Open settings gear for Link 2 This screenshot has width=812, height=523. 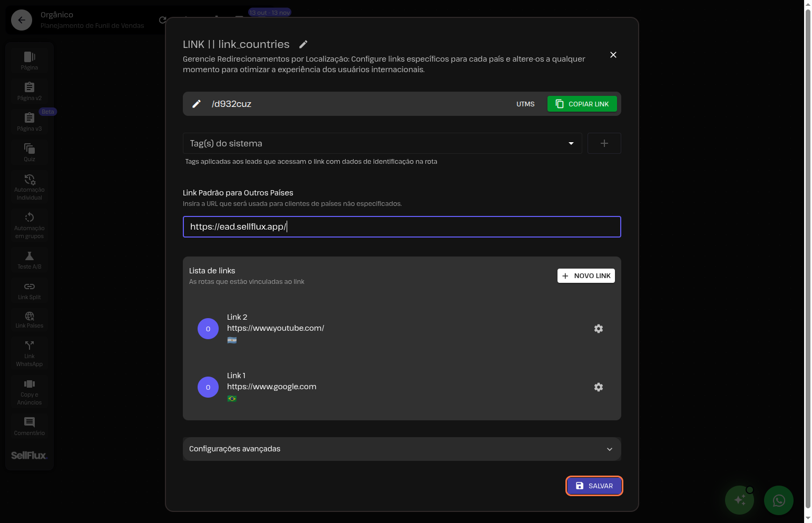[x=598, y=329]
